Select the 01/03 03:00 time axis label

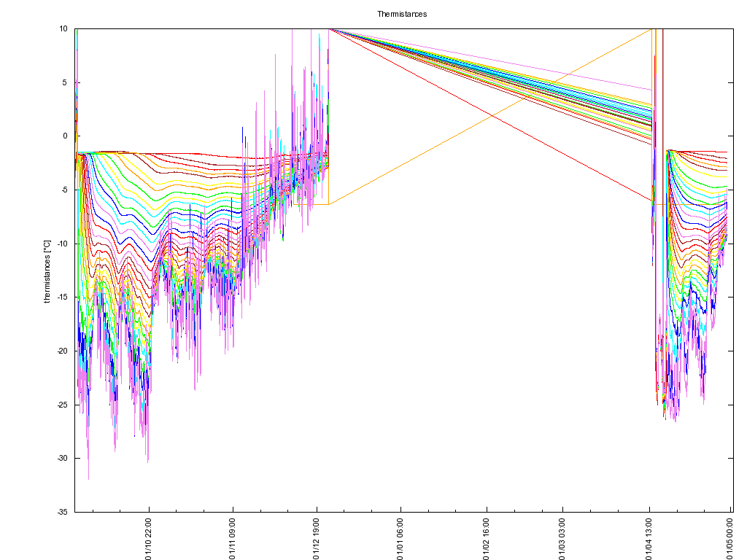[562, 539]
